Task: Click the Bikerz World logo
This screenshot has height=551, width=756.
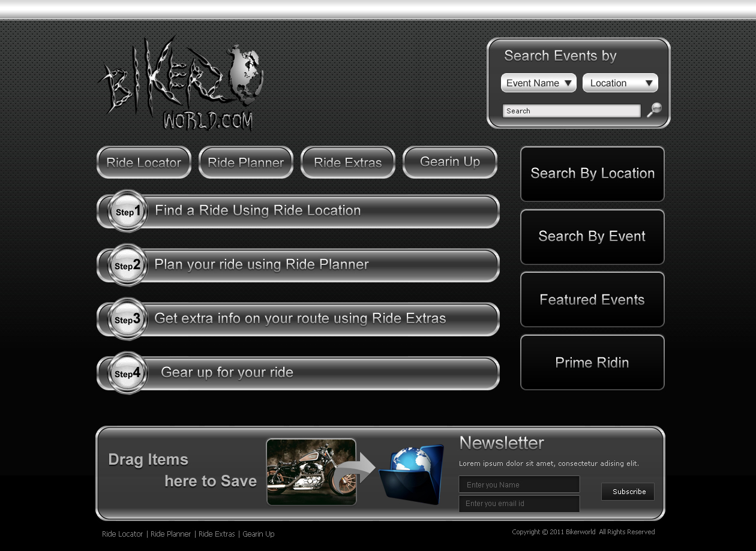Action: point(180,85)
